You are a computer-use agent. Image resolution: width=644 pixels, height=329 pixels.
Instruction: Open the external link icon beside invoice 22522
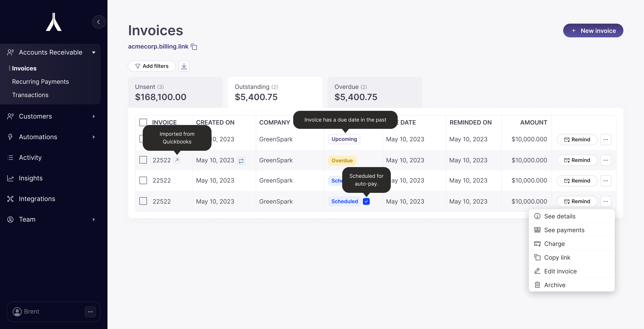point(177,160)
